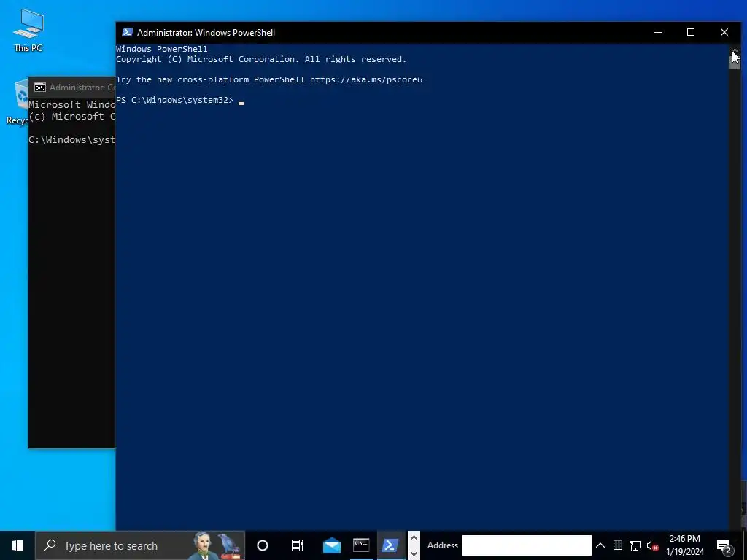Click the Microsoft Corporation copyright line
Screen dimensions: 747x560
(x=261, y=60)
